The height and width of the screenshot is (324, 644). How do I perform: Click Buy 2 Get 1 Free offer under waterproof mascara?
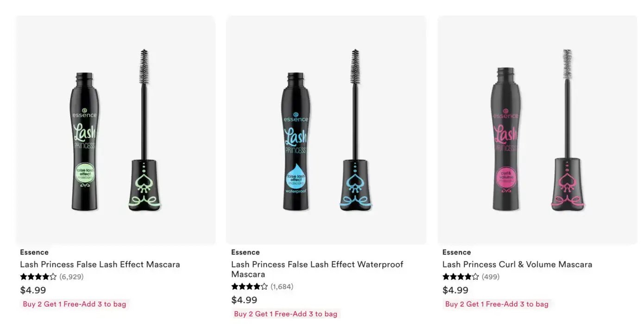tap(286, 314)
